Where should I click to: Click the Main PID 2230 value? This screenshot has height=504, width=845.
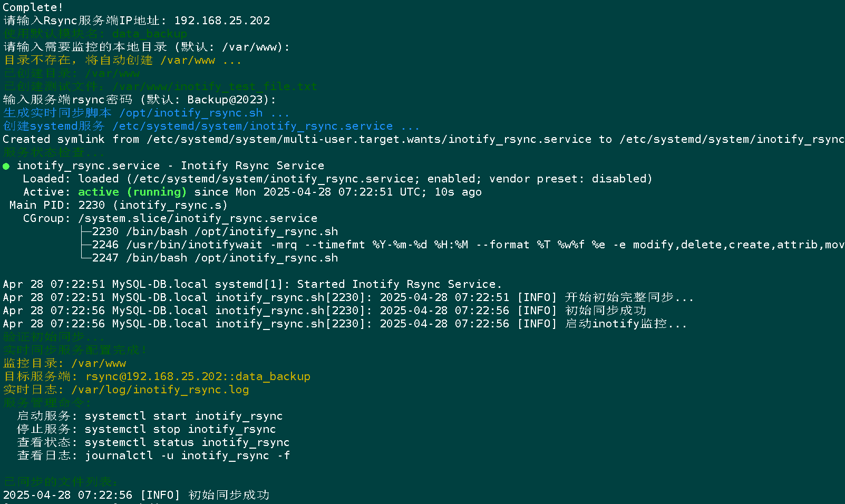click(92, 205)
